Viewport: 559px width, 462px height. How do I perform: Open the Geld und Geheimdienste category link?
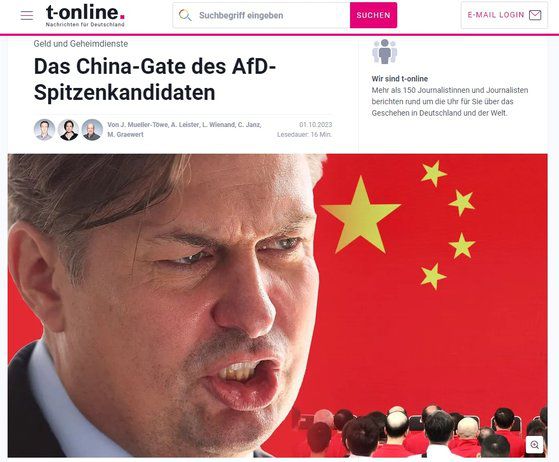[x=81, y=44]
